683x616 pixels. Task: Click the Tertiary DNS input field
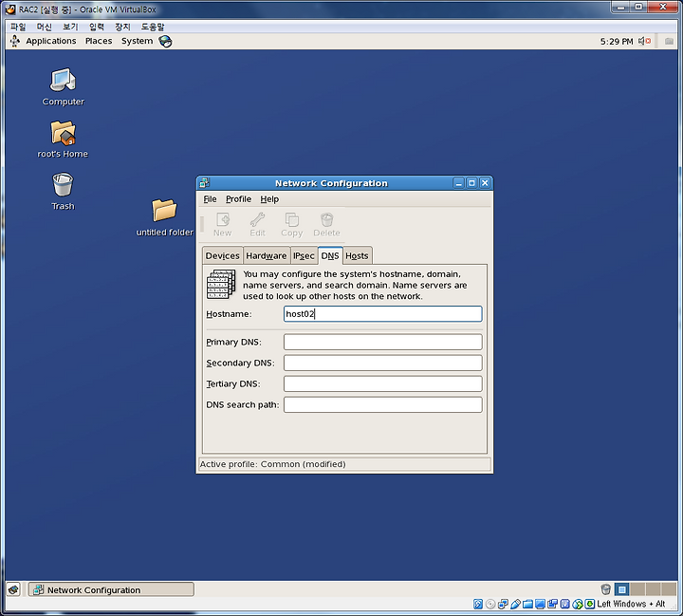pos(383,383)
